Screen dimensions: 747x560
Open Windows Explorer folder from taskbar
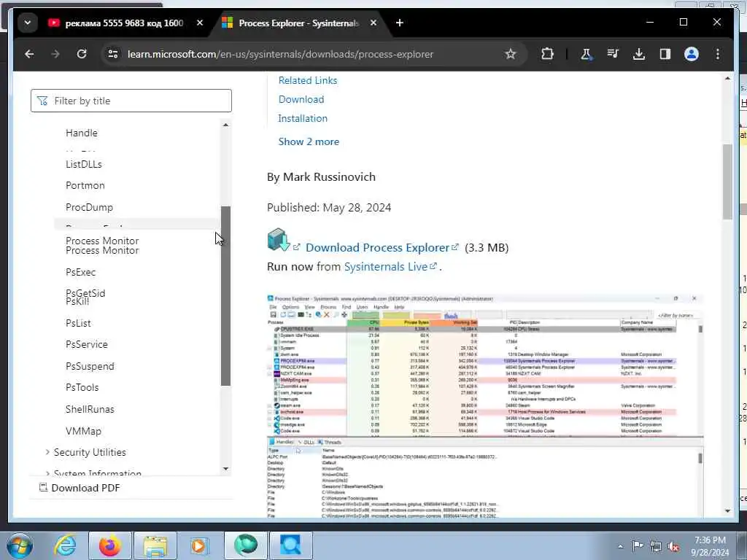pos(155,545)
